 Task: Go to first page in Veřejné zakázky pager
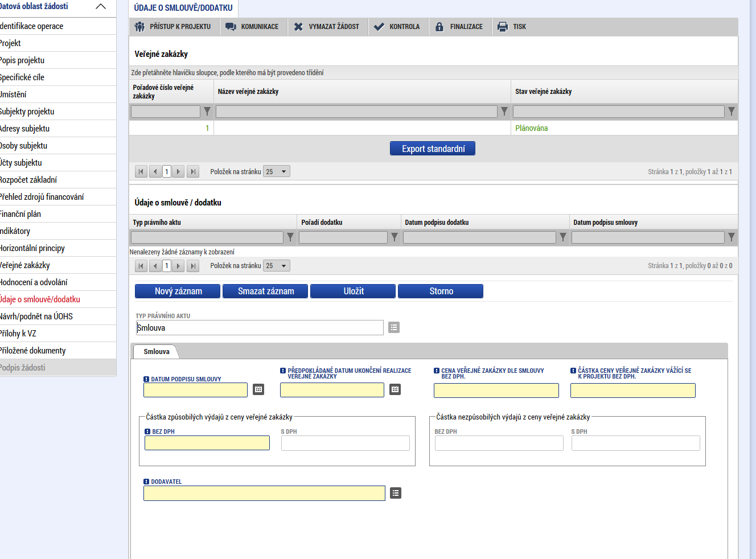[141, 171]
